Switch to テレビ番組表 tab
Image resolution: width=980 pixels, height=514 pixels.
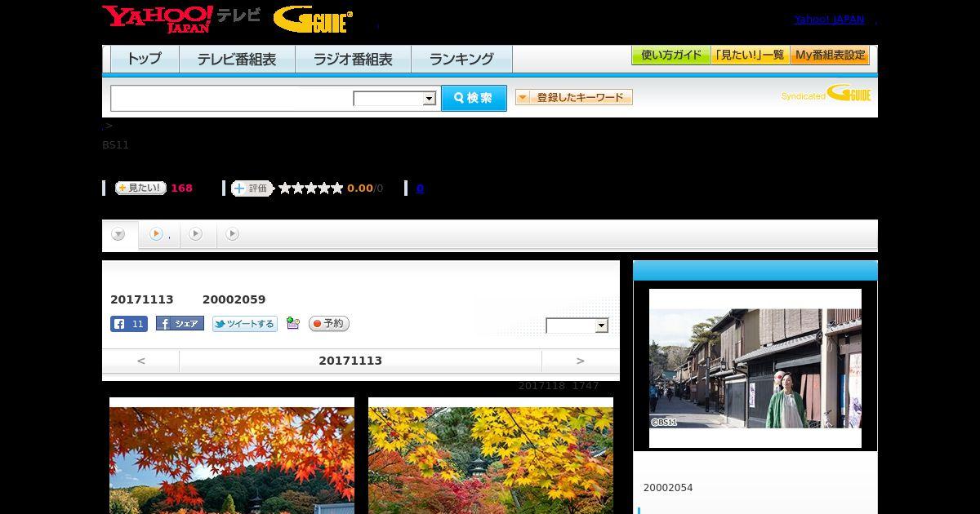(237, 59)
